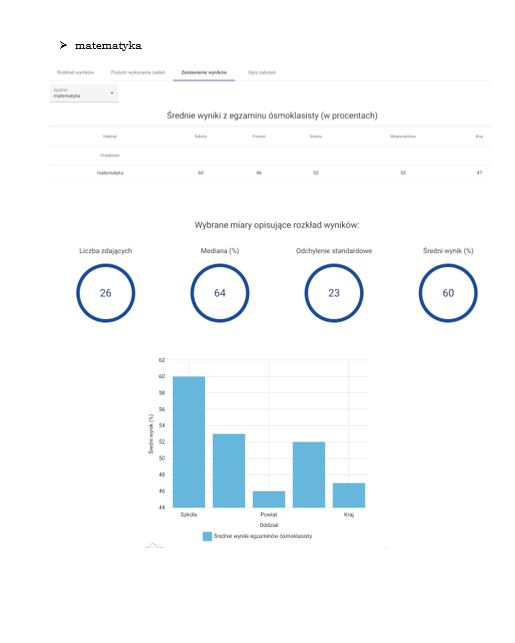Click the legend label Średnie wyniki egzaminów ósmoklasisty

[x=263, y=536]
